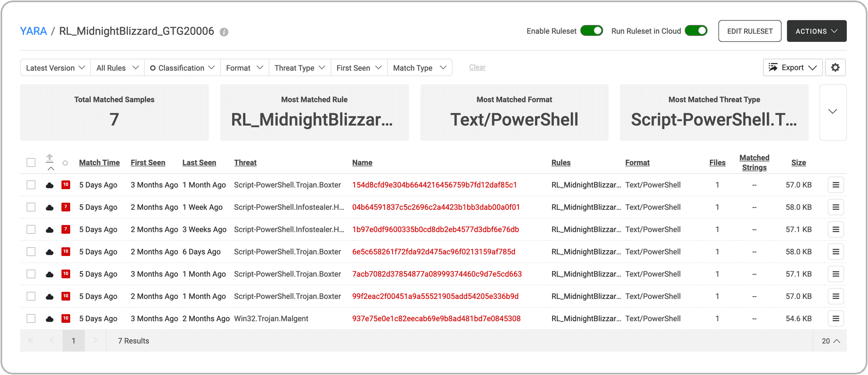Select page 1 in pagination
This screenshot has height=375, width=868.
[x=73, y=341]
